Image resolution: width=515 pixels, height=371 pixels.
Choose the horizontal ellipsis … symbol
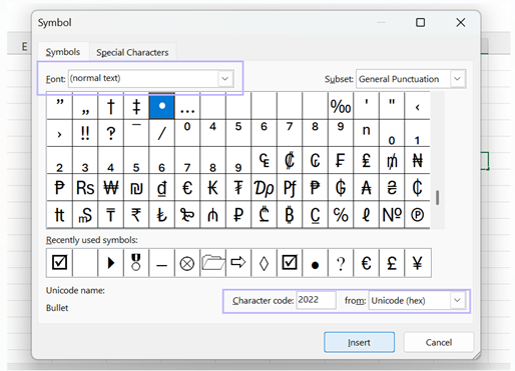point(187,106)
